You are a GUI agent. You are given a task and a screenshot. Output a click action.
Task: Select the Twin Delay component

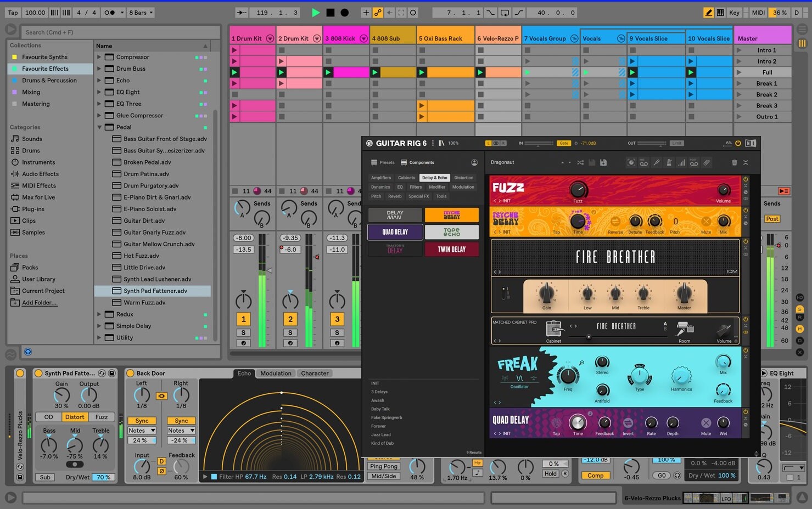coord(452,250)
